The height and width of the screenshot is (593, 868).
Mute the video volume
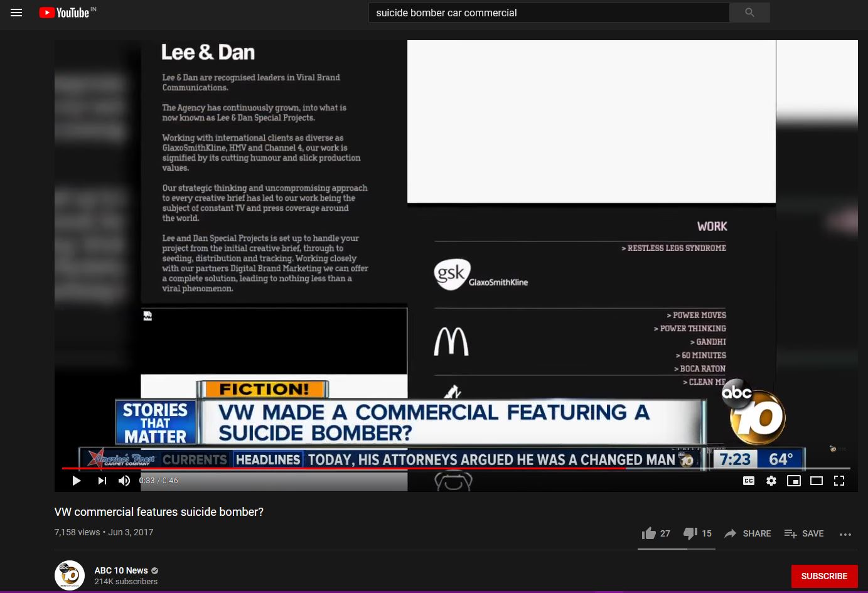[x=124, y=481]
